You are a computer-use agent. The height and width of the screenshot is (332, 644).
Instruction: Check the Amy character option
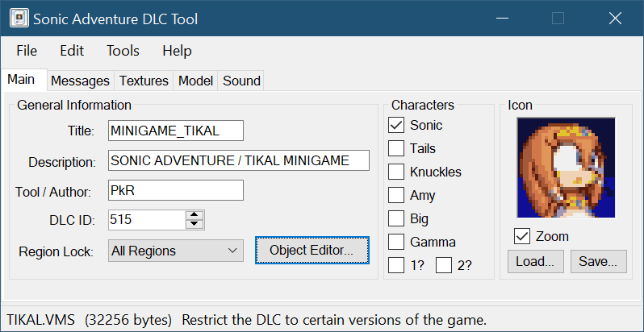coord(396,196)
